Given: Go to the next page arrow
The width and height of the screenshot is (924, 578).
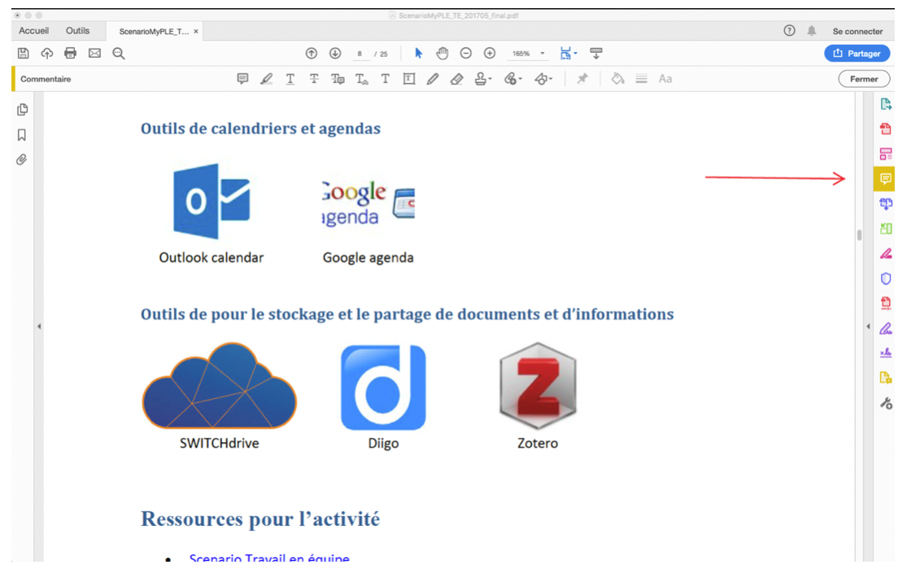Looking at the screenshot, I should coord(335,53).
